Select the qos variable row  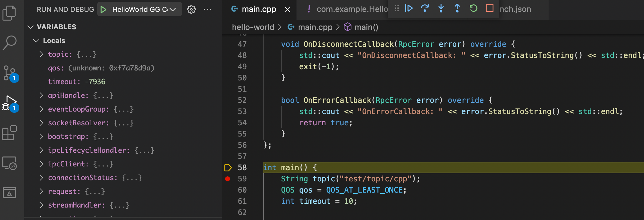coord(123,68)
